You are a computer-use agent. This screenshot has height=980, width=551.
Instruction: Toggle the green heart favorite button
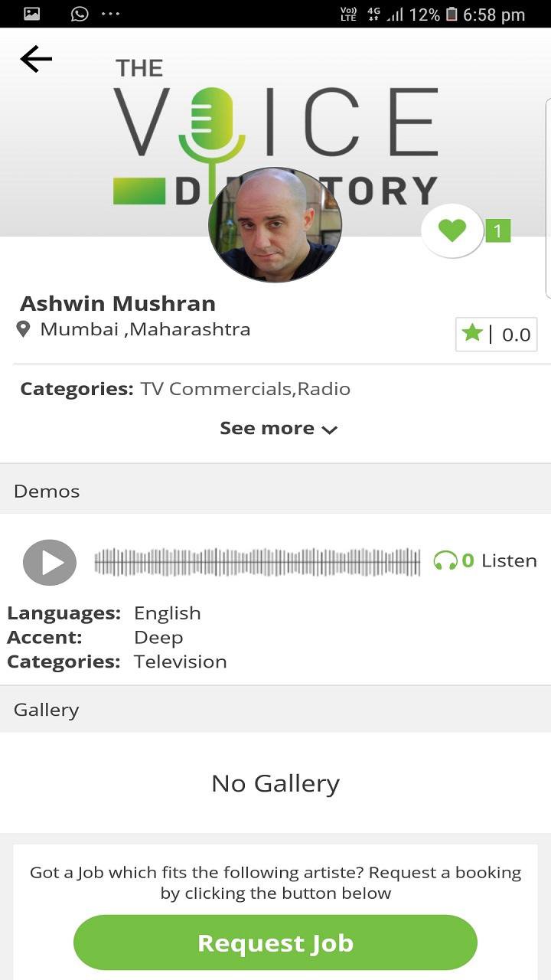[452, 230]
